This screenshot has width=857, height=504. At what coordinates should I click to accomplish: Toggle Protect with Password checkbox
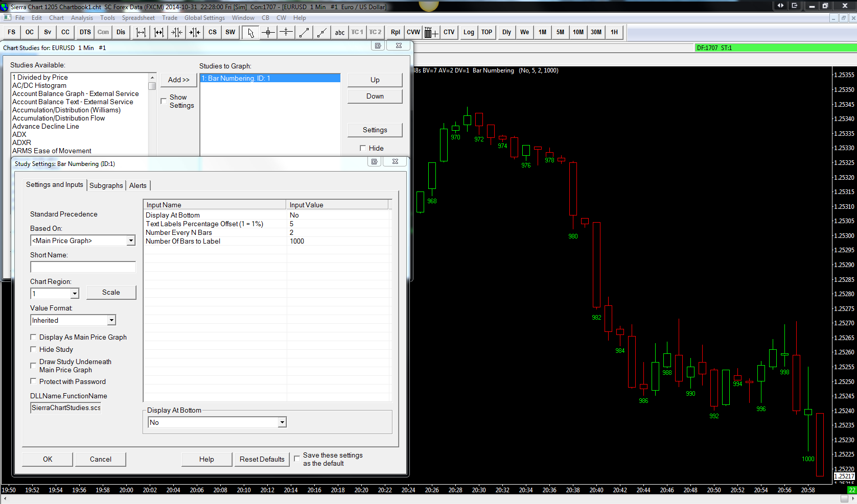tap(33, 381)
